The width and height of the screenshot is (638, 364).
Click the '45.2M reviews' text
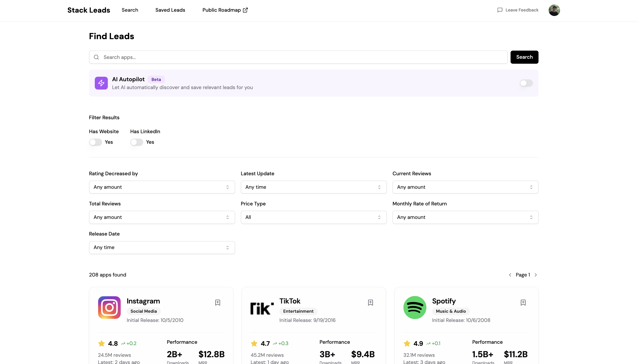(267, 355)
